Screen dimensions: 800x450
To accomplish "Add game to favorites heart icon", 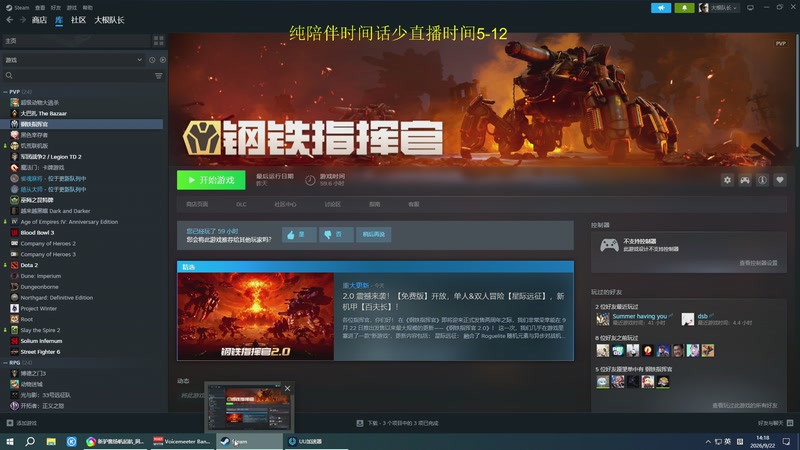I will click(x=780, y=180).
